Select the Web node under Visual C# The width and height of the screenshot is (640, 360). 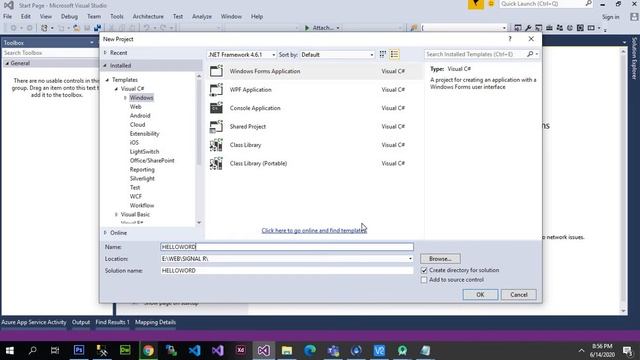[x=136, y=107]
